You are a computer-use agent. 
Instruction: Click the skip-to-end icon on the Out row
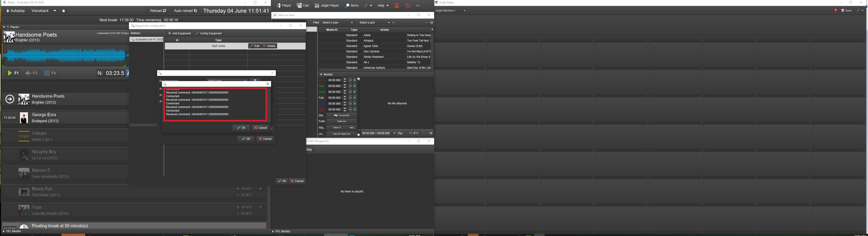(354, 110)
